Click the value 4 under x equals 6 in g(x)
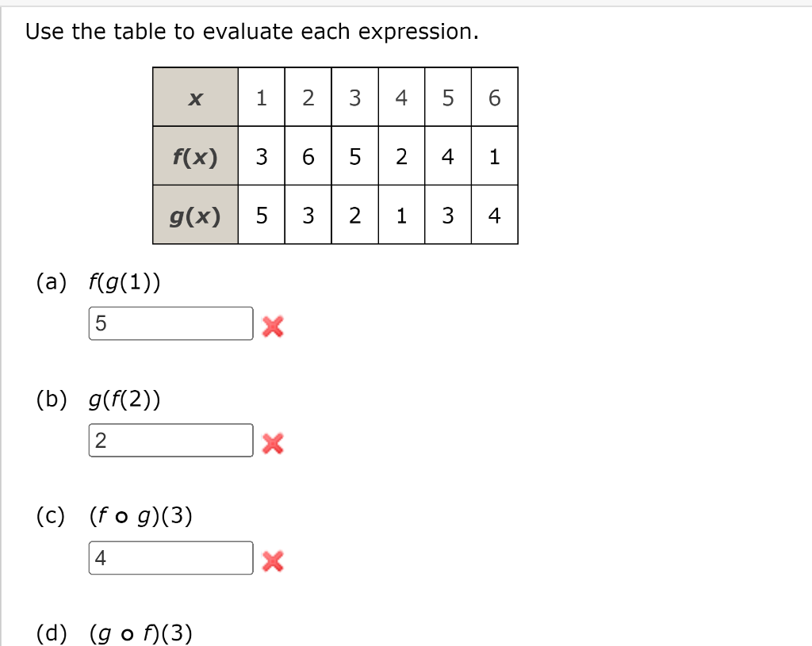The image size is (812, 646). point(494,215)
